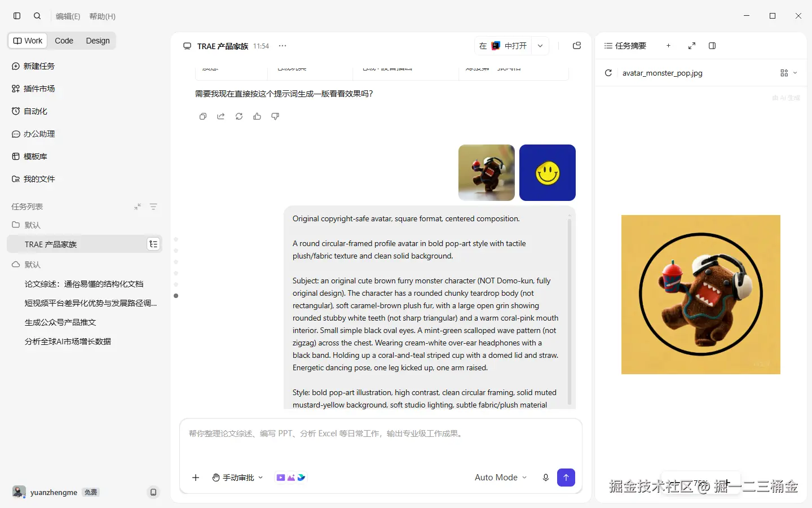Image resolution: width=812 pixels, height=508 pixels.
Task: Click the plus icon to add attachment
Action: pos(196,478)
